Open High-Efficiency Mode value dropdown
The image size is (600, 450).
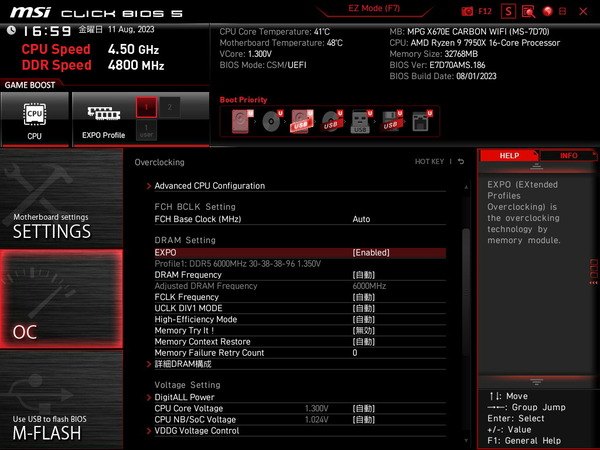pos(364,319)
